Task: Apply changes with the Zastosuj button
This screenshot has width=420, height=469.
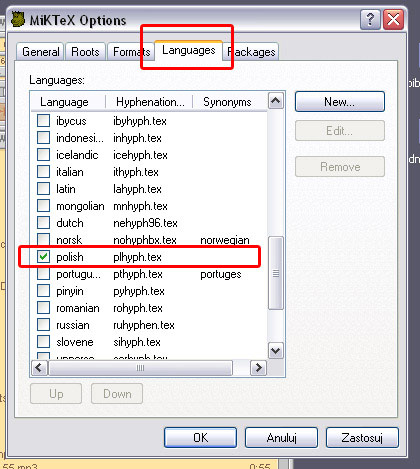Action: pyautogui.click(x=362, y=437)
